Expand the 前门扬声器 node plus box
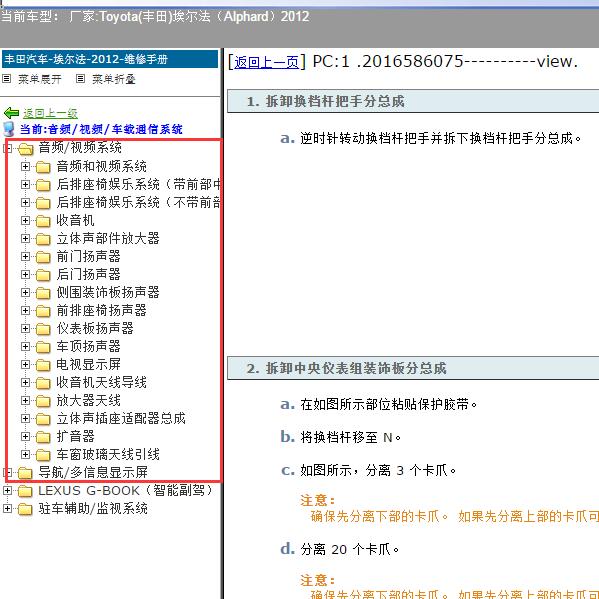Screen dimensions: 599x599 point(25,256)
